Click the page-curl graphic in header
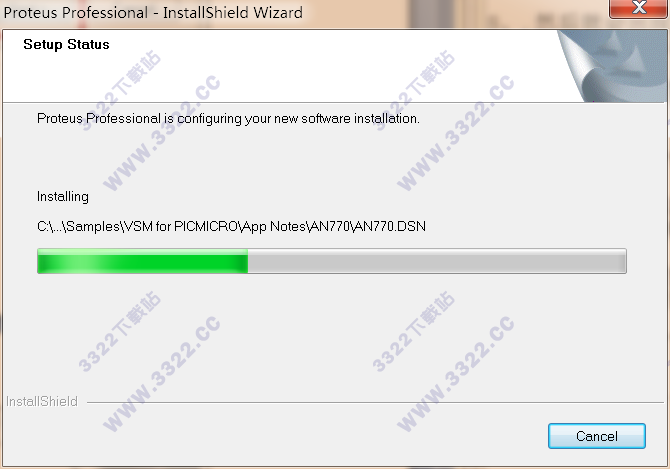Viewport: 670px width, 469px height. pyautogui.click(x=612, y=66)
